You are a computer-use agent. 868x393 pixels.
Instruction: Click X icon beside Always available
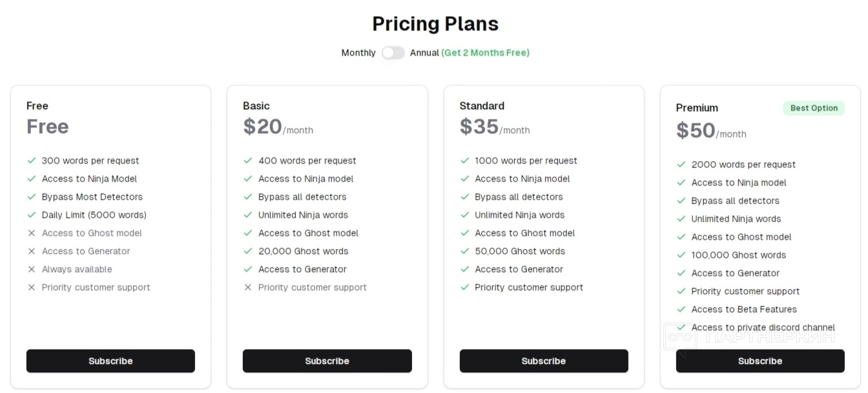32,269
